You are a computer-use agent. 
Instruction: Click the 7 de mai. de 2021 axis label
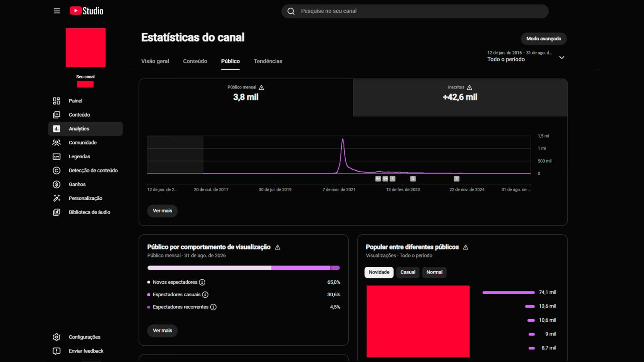pos(339,190)
